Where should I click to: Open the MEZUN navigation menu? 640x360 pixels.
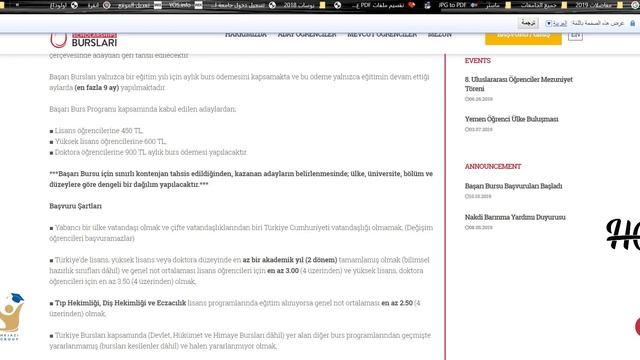coord(440,35)
